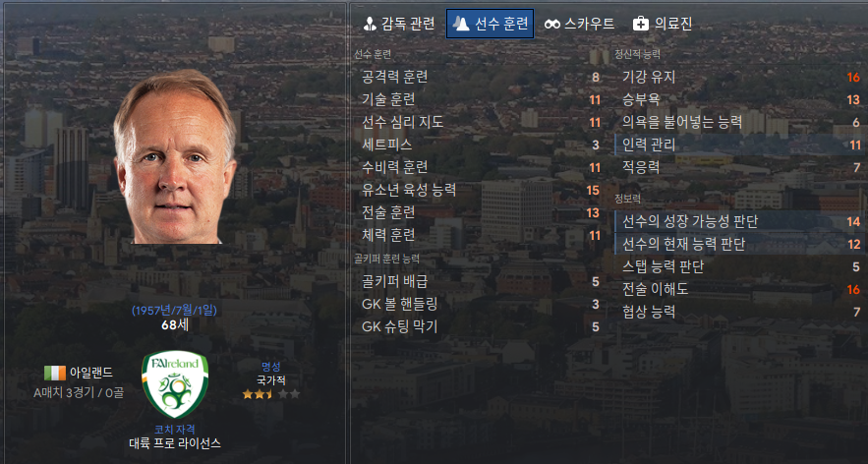Select the 세트피스 attribute row
The image size is (868, 464).
pyautogui.click(x=480, y=145)
